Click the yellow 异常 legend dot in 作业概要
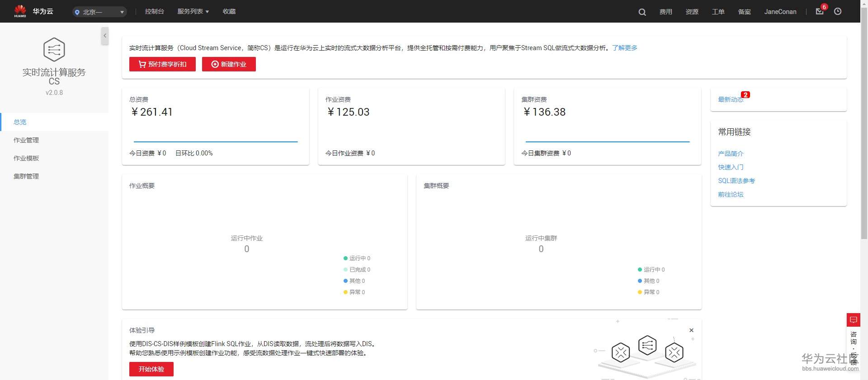The image size is (868, 380). point(346,292)
